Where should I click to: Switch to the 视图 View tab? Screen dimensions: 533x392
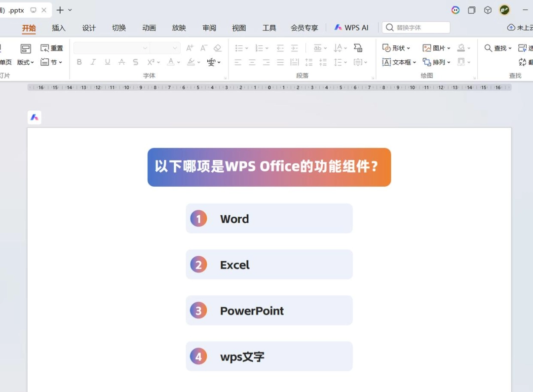click(239, 28)
